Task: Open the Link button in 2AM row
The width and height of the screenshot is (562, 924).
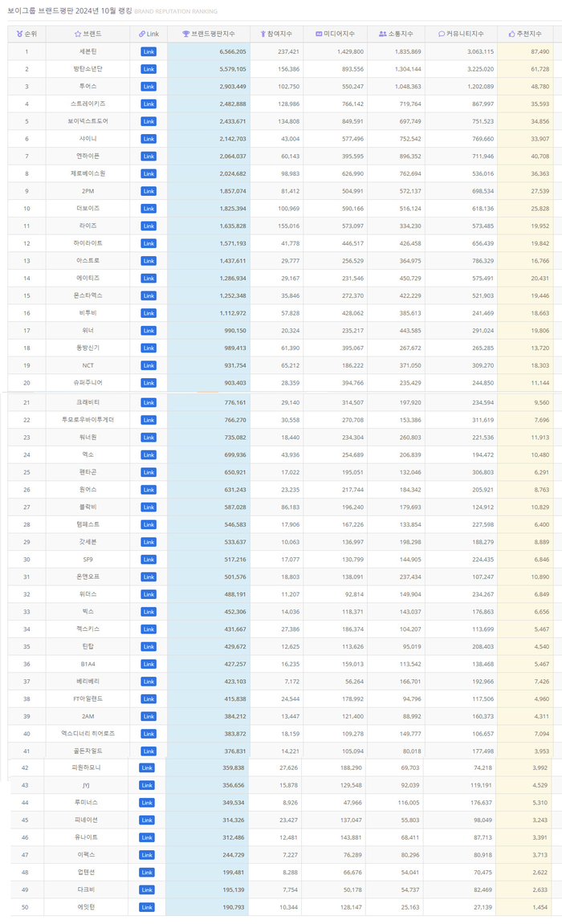Action: point(149,717)
